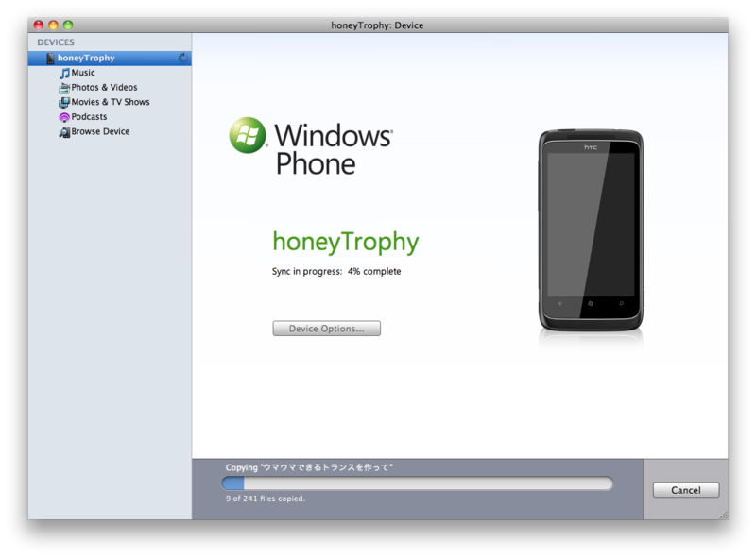Screen dimensions: 756x558
Task: Click the sync spinner icon on honeyTrophy row
Action: [182, 58]
